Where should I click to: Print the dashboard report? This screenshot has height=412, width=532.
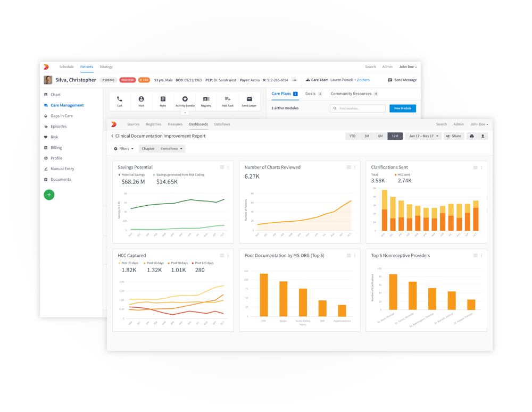[x=472, y=136]
